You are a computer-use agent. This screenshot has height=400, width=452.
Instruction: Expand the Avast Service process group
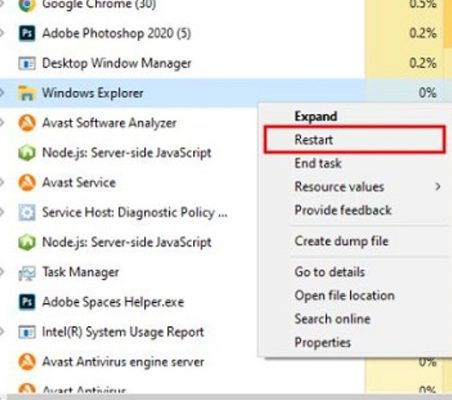coord(2,182)
